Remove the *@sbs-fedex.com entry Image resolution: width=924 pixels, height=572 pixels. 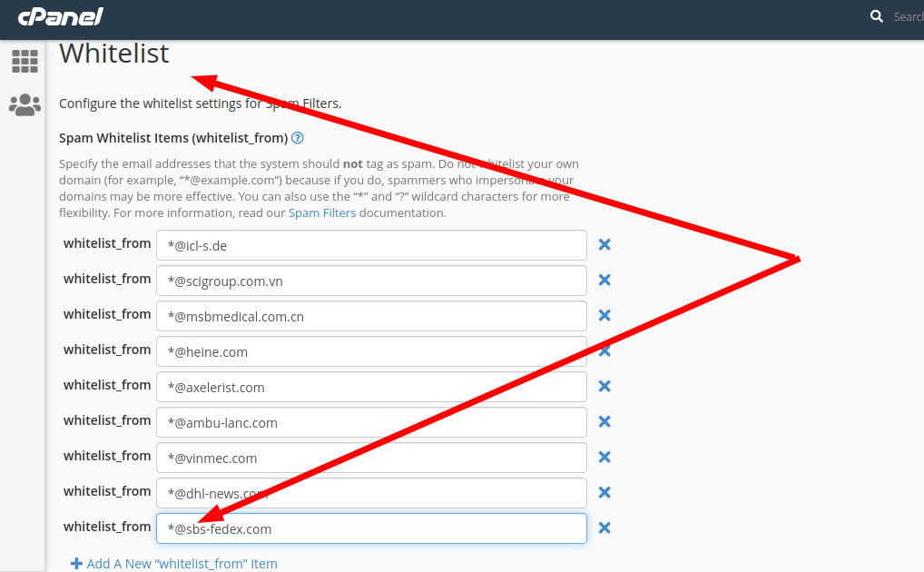click(x=605, y=528)
